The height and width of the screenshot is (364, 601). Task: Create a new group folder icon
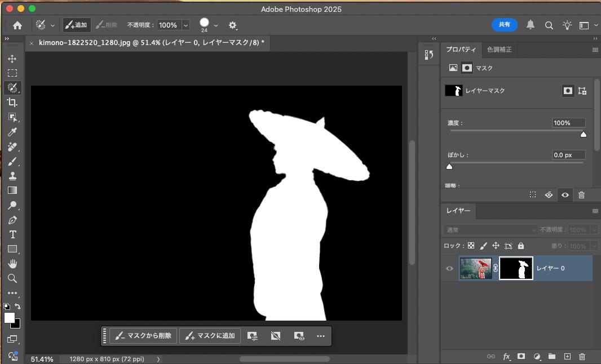tap(551, 356)
